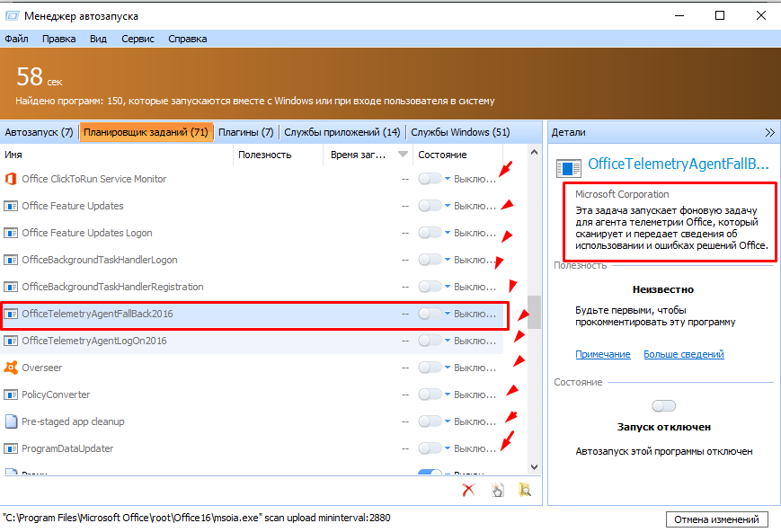Viewport: 781px width, 532px height.
Task: Click the Overseer Avast icon
Action: [x=11, y=368]
